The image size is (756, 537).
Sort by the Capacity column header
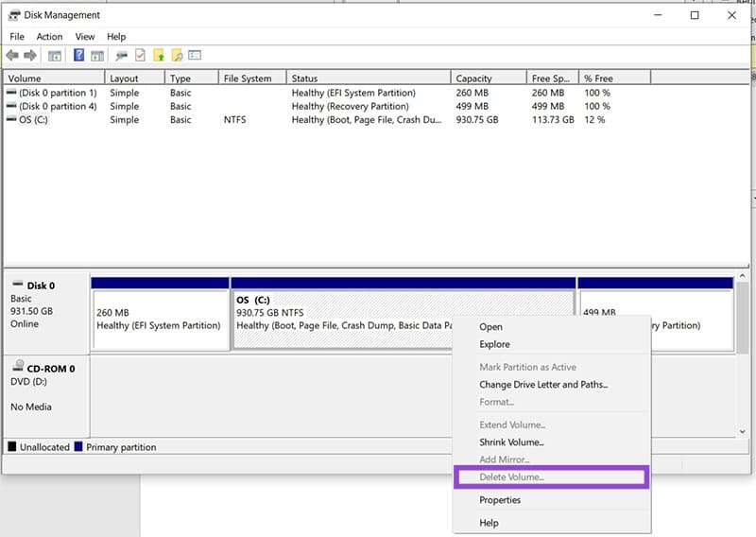473,78
